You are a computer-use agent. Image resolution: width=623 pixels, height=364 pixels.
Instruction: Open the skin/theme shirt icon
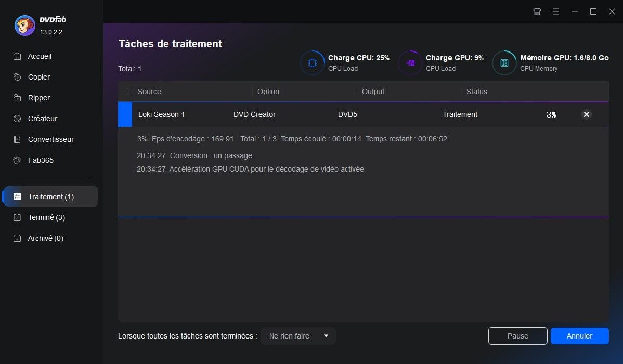pyautogui.click(x=537, y=11)
